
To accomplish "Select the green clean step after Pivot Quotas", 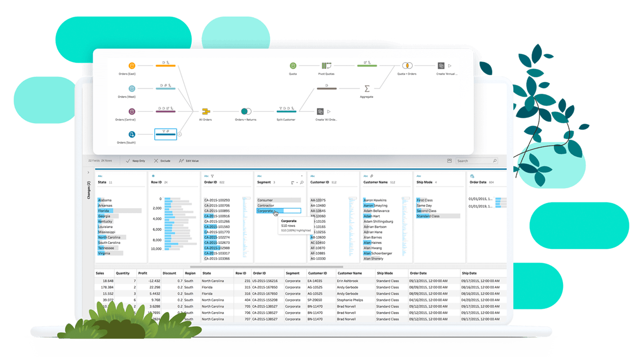I will pos(367,65).
